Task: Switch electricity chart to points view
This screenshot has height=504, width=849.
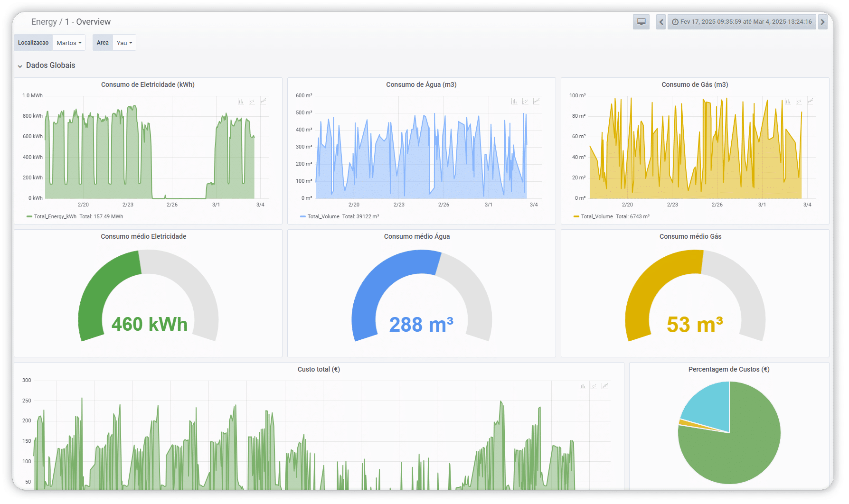Action: pos(252,102)
